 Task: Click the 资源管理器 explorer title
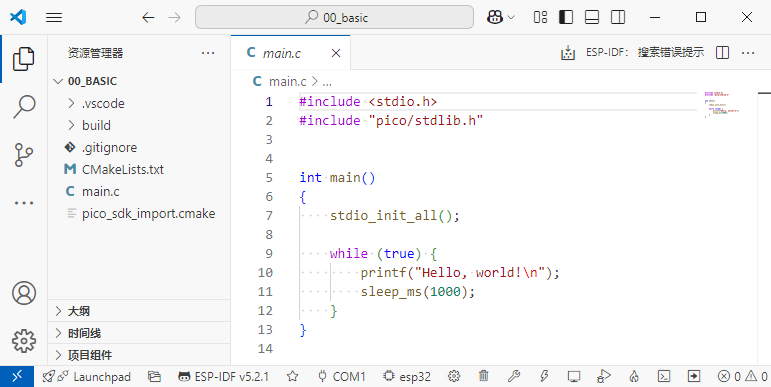tap(95, 53)
